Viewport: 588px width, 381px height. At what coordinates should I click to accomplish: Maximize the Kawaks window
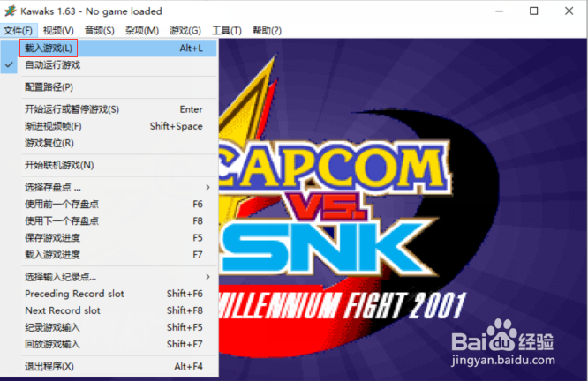pyautogui.click(x=533, y=11)
